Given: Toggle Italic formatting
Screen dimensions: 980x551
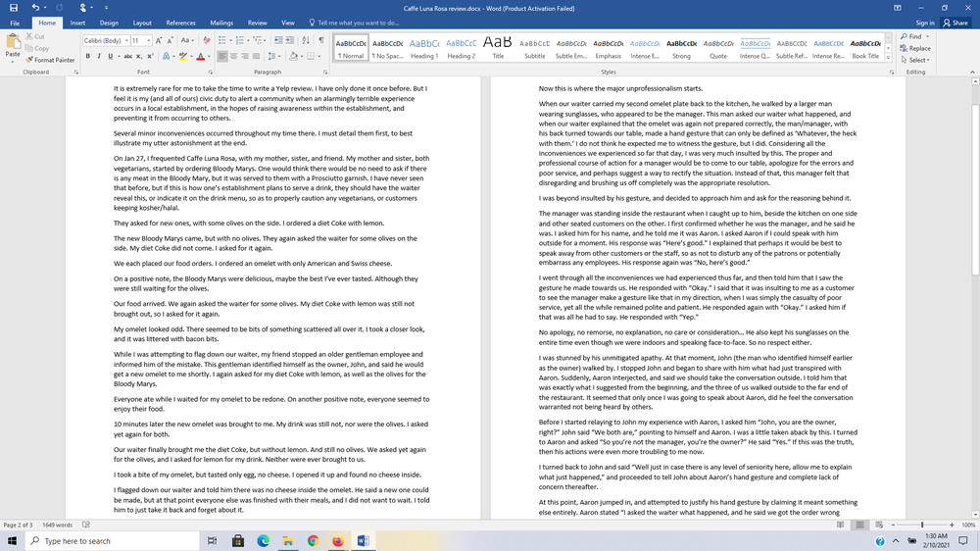Looking at the screenshot, I should [x=99, y=57].
